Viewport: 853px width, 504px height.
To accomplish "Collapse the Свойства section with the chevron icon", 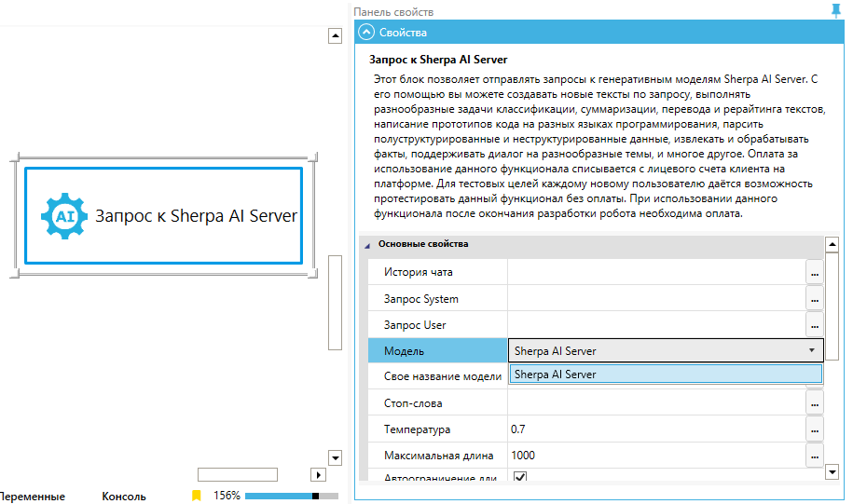I will [365, 33].
